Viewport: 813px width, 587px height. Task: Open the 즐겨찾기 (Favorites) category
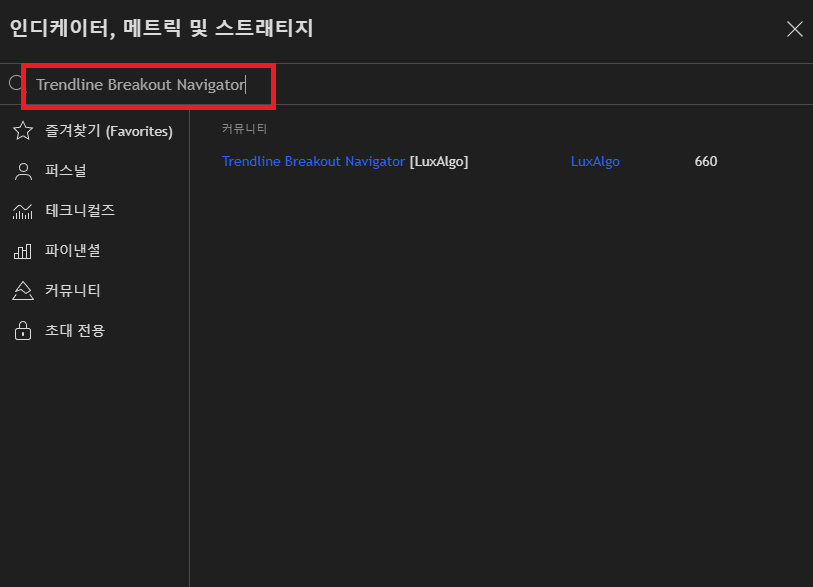94,131
